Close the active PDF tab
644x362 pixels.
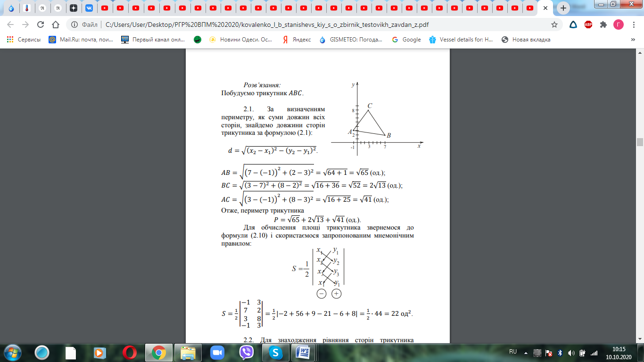(545, 8)
